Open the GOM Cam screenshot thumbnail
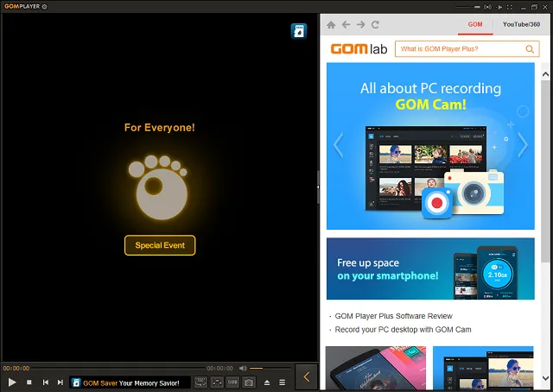This screenshot has height=392, width=553. point(483,368)
